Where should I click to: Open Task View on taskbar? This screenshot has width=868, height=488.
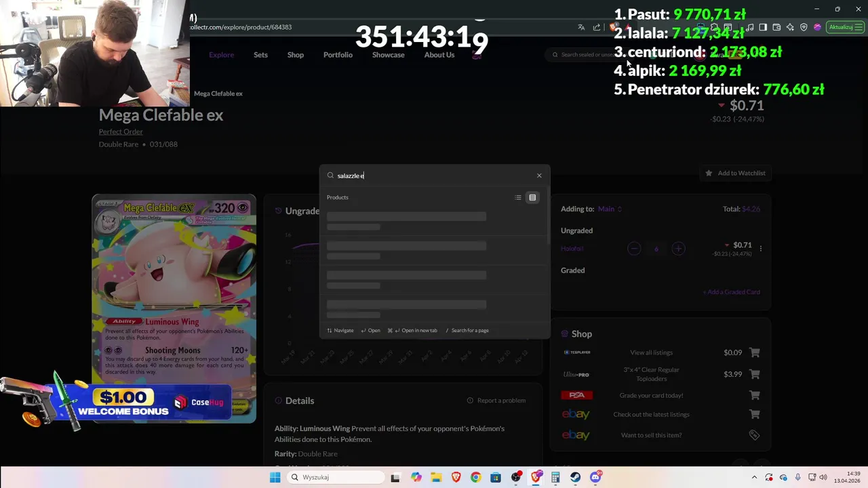point(395,477)
